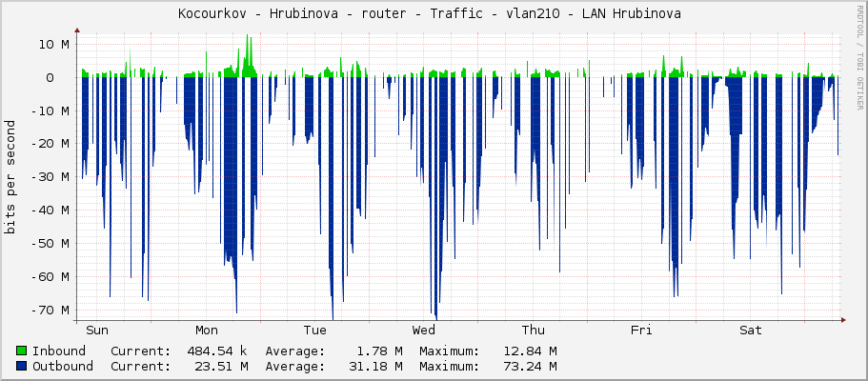
Task: Click the 'Outbound' legend label
Action: click(63, 366)
